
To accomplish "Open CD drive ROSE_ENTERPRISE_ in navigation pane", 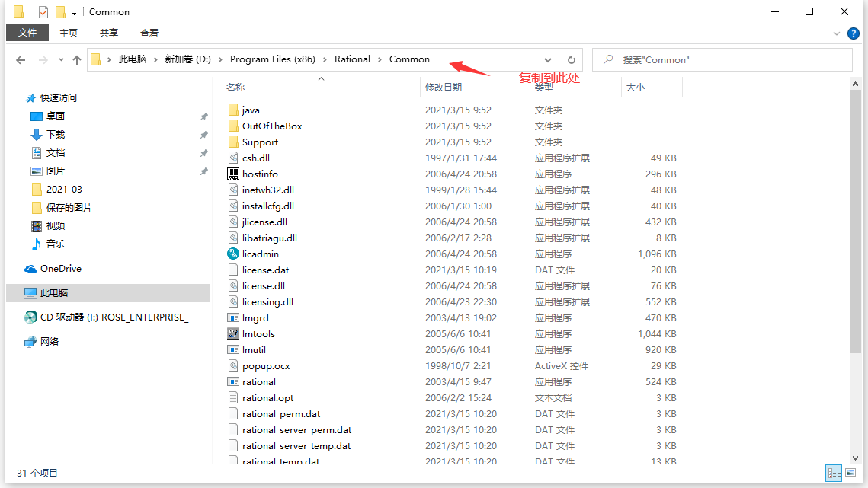I will pos(106,317).
